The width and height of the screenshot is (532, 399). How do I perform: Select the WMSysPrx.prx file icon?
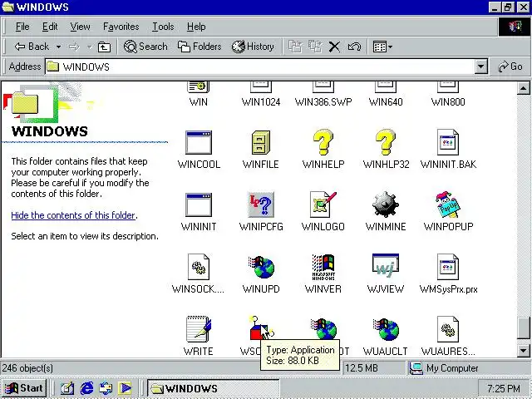[448, 267]
